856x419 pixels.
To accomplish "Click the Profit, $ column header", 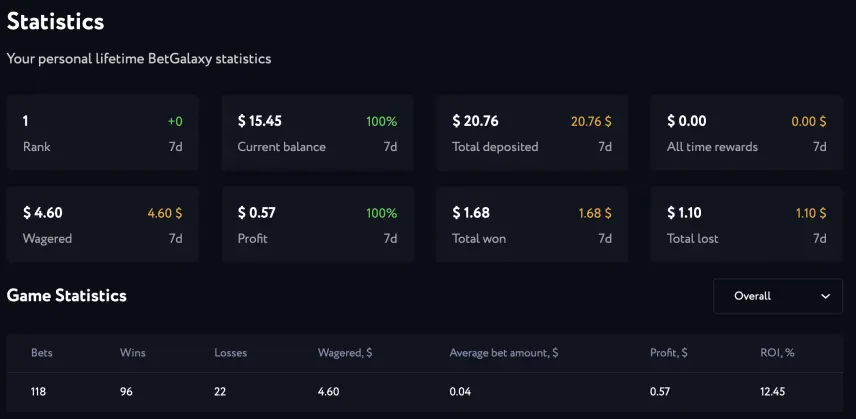I will coord(668,353).
